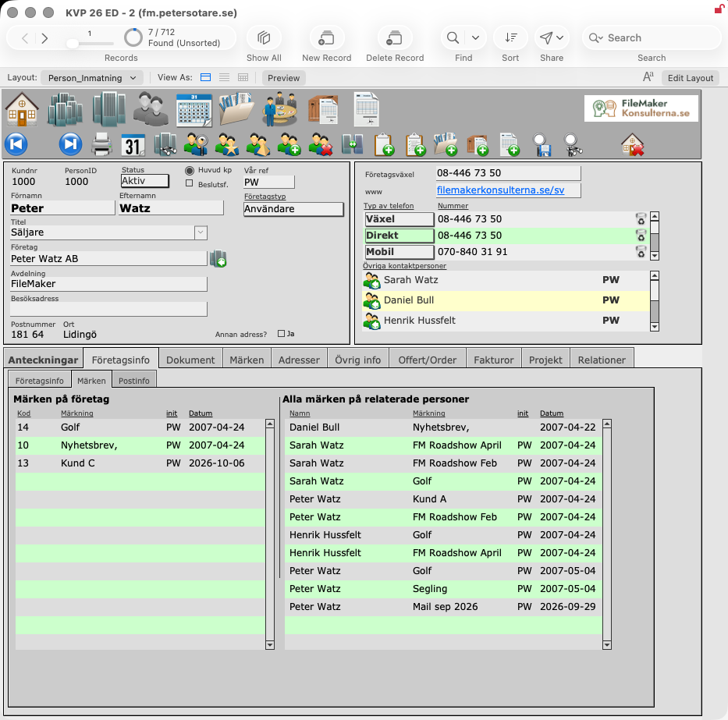This screenshot has width=728, height=720.
Task: Switch to List view in View As
Action: point(224,77)
